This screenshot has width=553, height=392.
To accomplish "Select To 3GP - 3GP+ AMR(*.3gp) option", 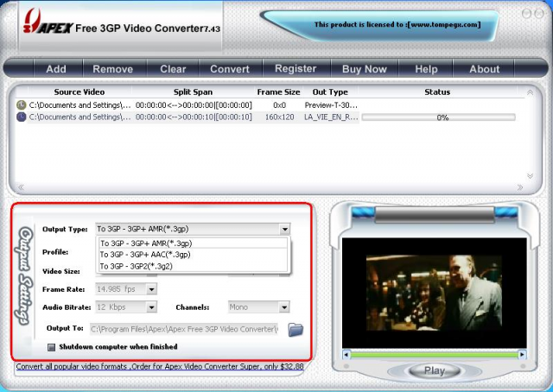I will [194, 243].
